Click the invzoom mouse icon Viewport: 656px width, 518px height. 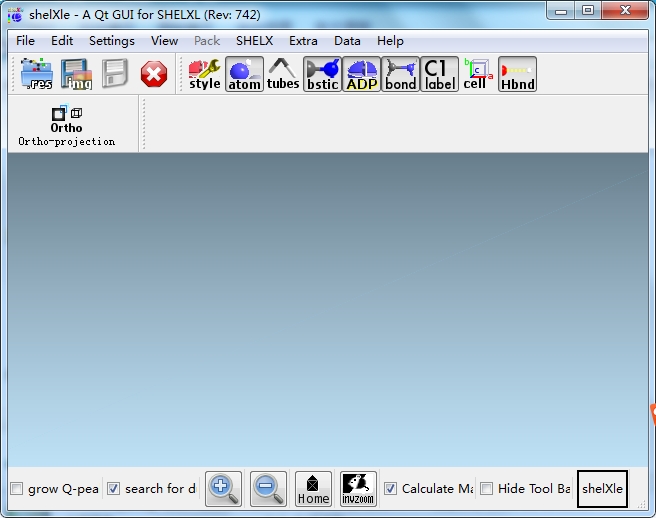(x=358, y=489)
